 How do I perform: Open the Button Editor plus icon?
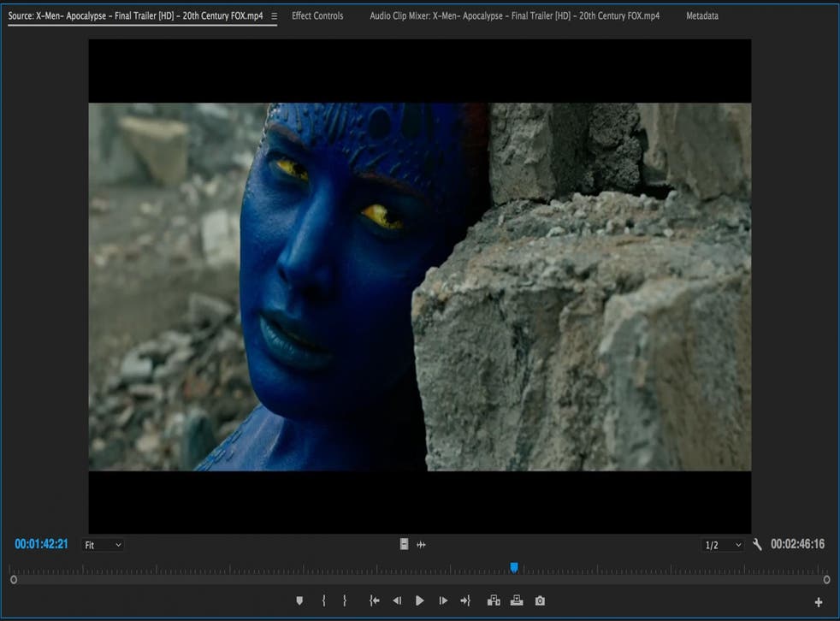[818, 603]
